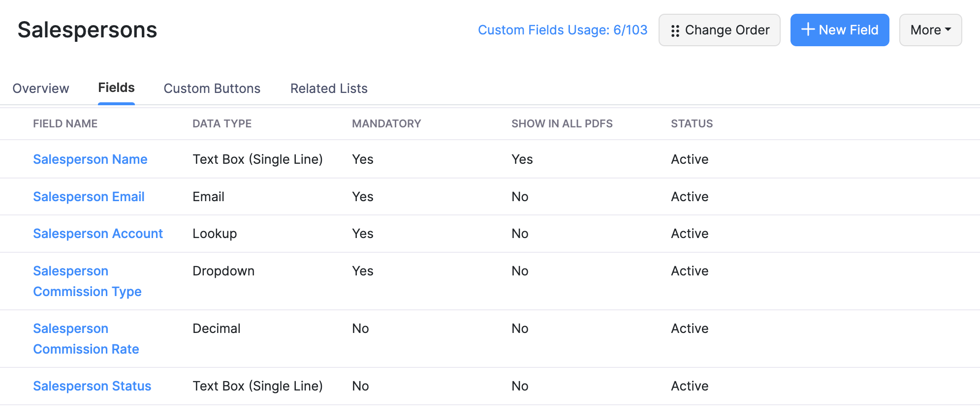
Task: Click the FIELD NAME column header
Action: point(65,123)
